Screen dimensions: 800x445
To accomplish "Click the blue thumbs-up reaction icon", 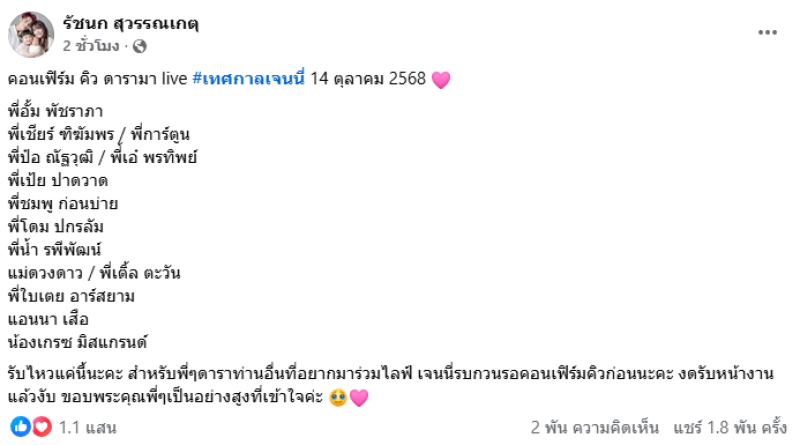I will [x=20, y=427].
